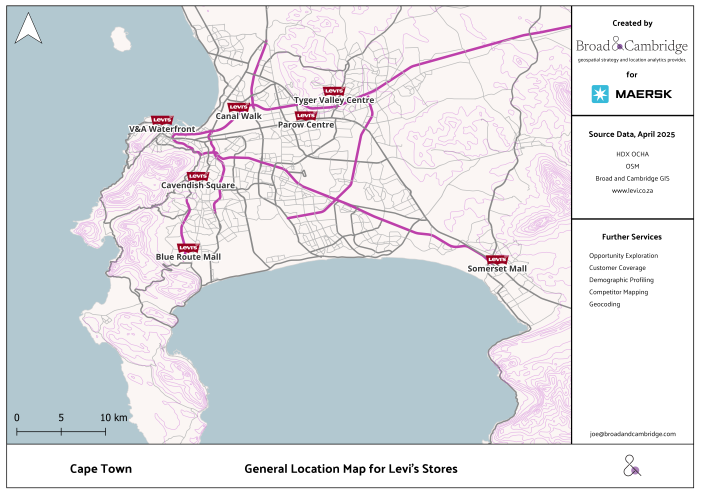Image resolution: width=702 pixels, height=496 pixels.
Task: Open the www.levi.co.za link
Action: click(632, 190)
